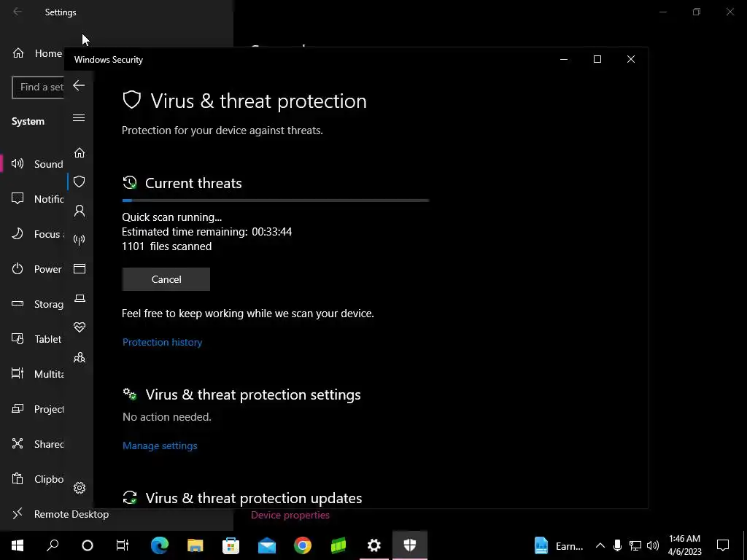Open Mail app from the taskbar
Viewport: 747px width, 560px height.
(267, 545)
